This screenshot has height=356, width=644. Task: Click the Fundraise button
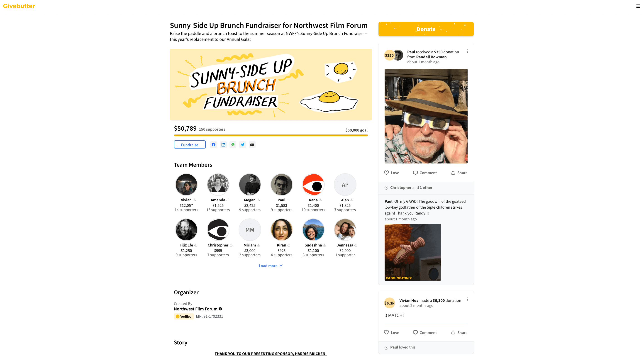(190, 144)
